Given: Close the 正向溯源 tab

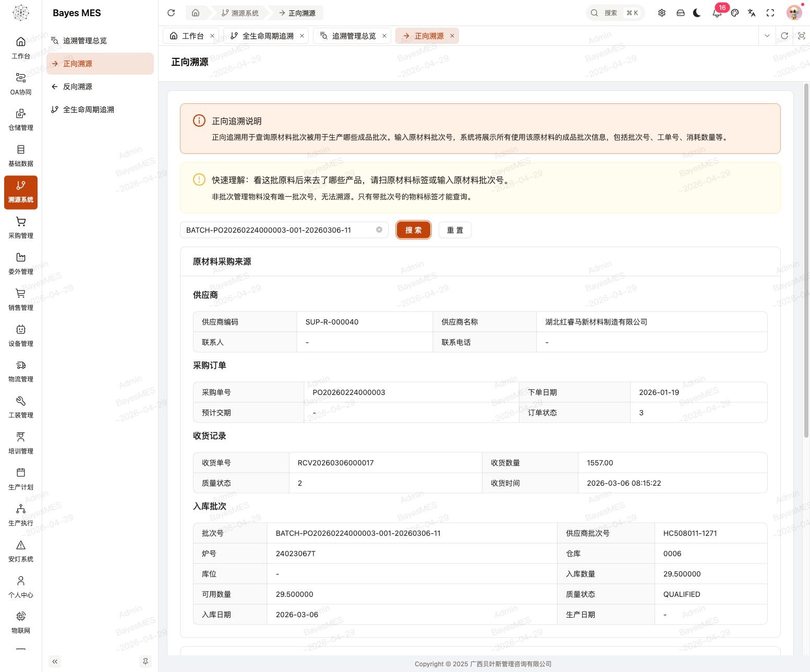Looking at the screenshot, I should click(x=452, y=35).
